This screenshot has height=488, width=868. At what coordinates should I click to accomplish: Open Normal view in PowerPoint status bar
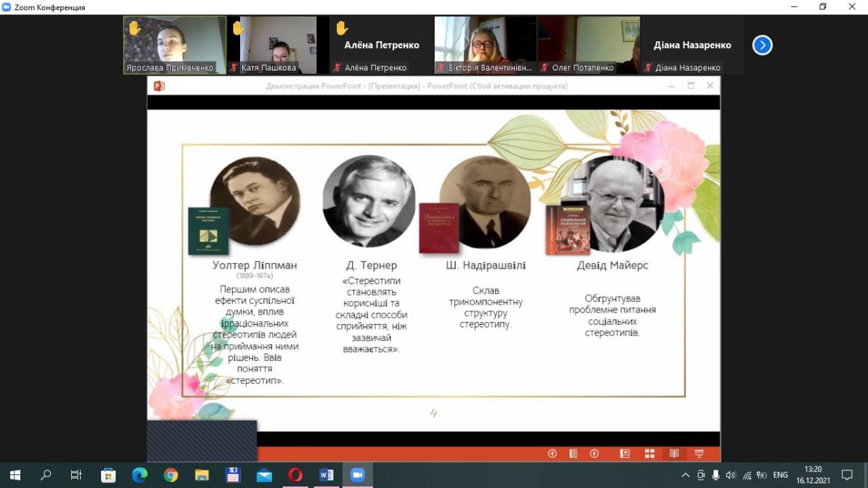pos(625,454)
